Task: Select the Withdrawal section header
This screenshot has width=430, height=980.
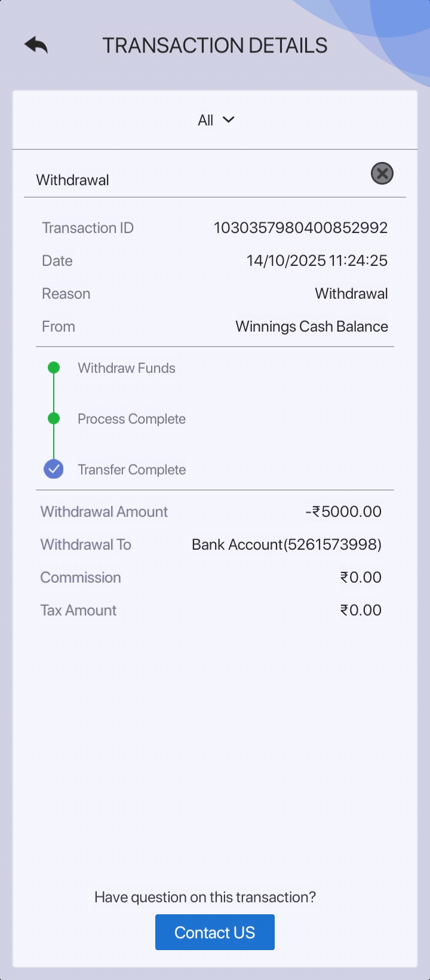Action: [x=73, y=180]
